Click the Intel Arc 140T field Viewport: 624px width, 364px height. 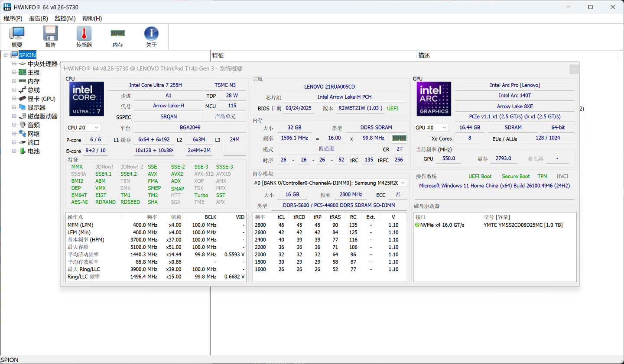coord(515,96)
